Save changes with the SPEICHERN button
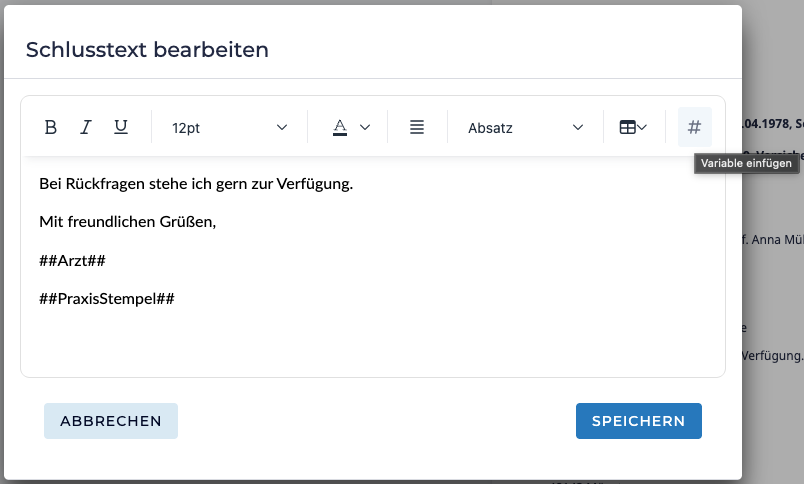This screenshot has height=484, width=804. (x=638, y=421)
